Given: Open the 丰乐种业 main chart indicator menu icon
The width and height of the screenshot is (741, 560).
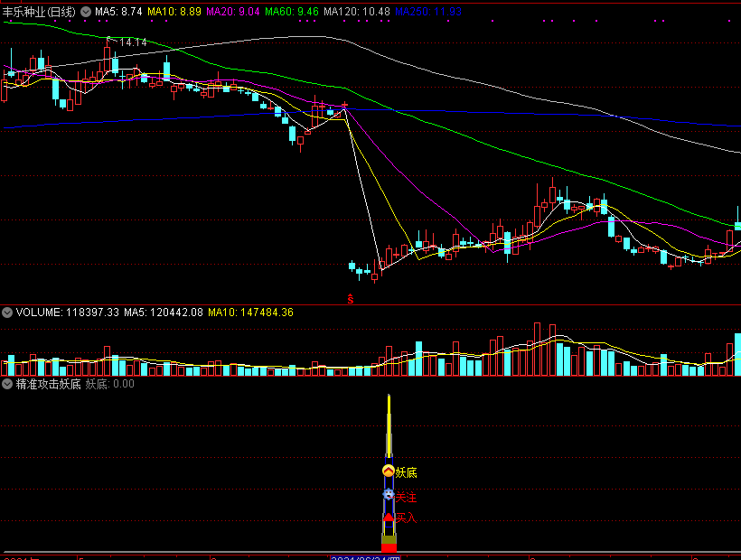Looking at the screenshot, I should pyautogui.click(x=86, y=12).
